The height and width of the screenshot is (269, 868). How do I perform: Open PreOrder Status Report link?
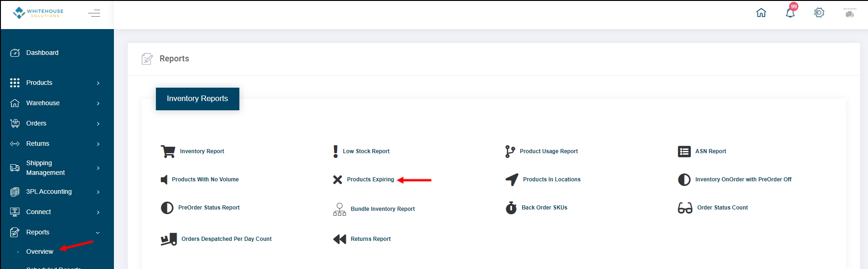209,208
